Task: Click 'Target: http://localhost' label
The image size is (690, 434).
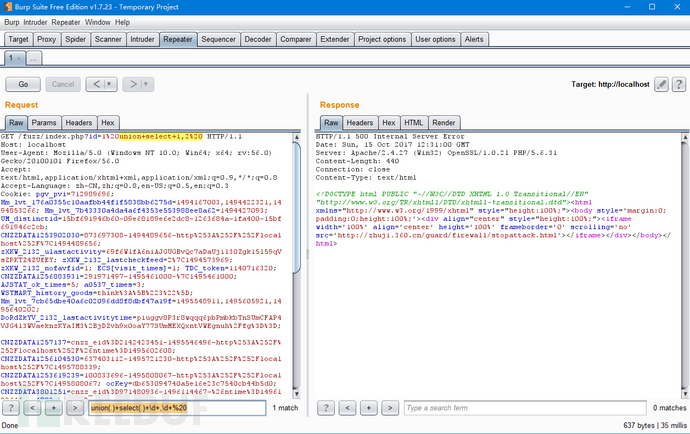Action: point(610,84)
